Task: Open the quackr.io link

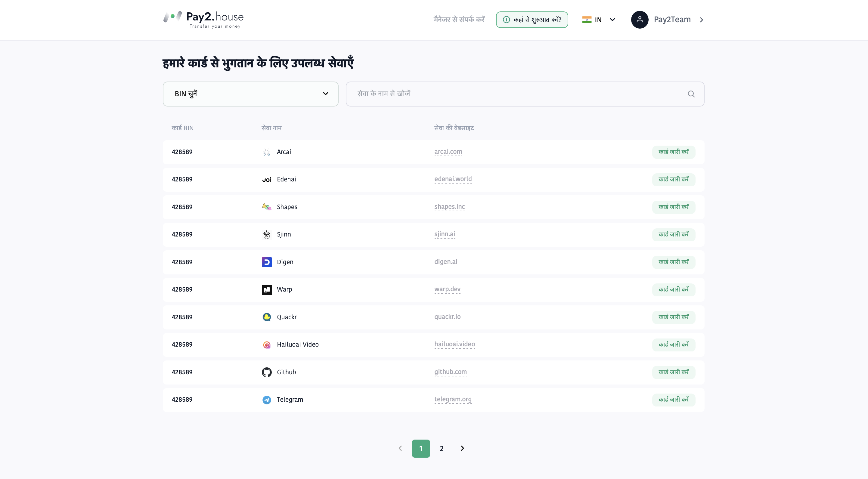Action: (448, 317)
